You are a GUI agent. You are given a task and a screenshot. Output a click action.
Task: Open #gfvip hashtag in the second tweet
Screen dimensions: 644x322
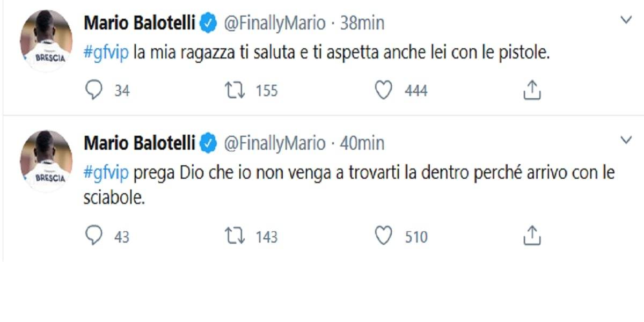(107, 174)
